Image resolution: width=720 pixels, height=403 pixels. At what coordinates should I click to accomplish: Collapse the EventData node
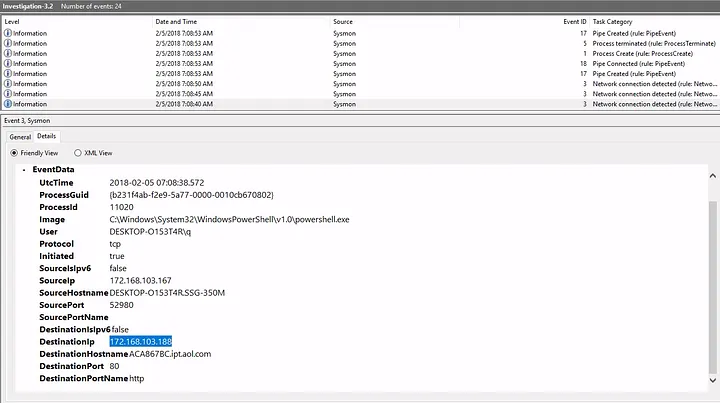25,170
